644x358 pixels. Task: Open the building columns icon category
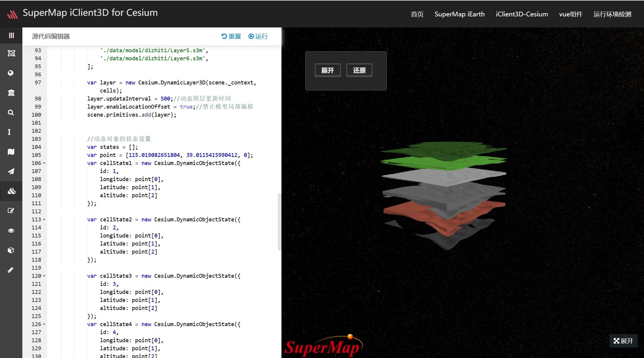pyautogui.click(x=11, y=93)
